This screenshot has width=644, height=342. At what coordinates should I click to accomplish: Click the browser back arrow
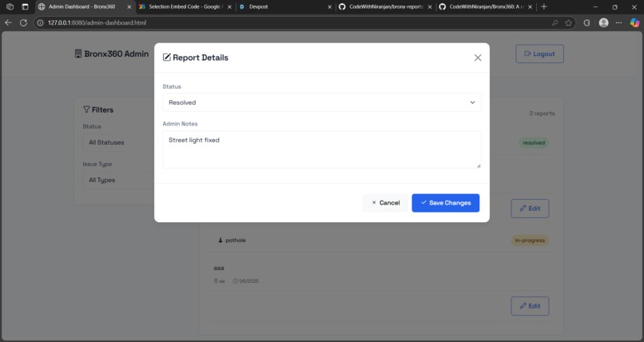click(8, 22)
